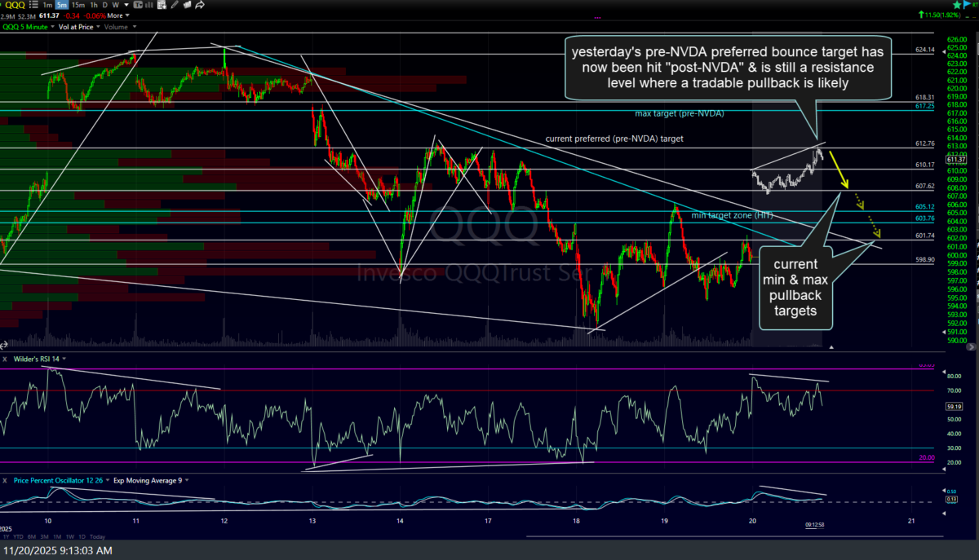Viewport: 979px width, 560px height.
Task: Open the folder icon in top toolbar
Action: click(187, 5)
